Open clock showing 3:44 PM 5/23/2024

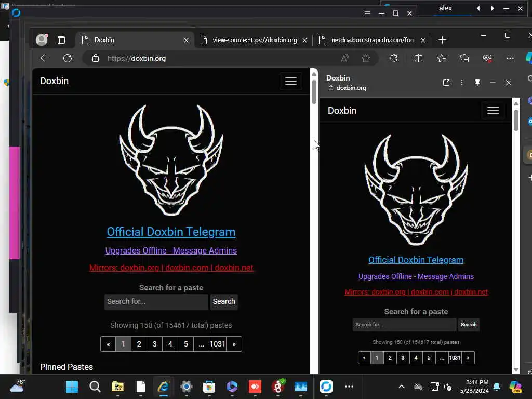coord(474,387)
